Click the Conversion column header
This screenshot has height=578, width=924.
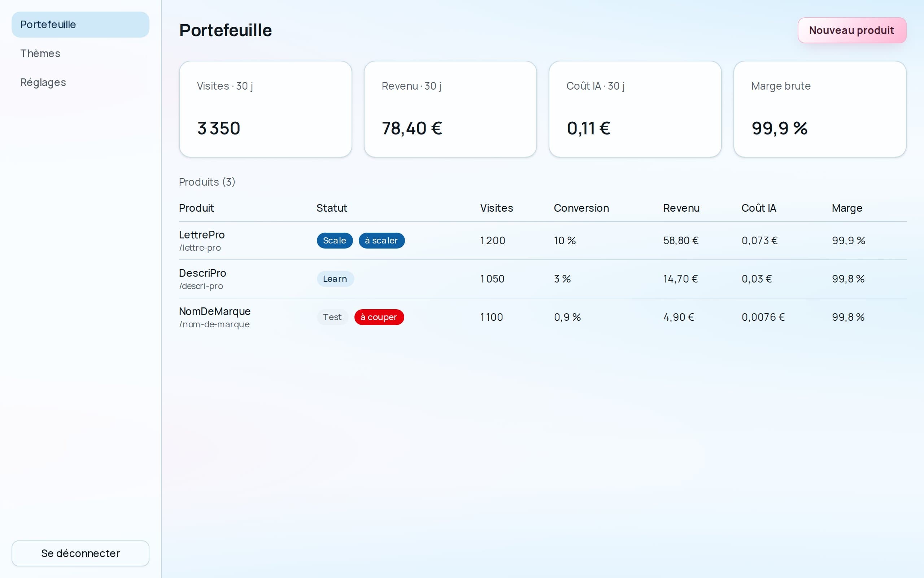pos(581,208)
